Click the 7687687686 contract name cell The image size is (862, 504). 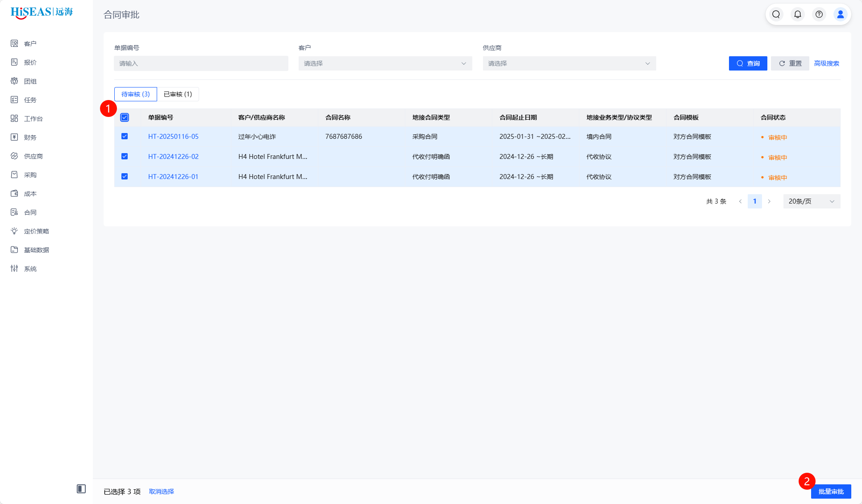click(344, 137)
